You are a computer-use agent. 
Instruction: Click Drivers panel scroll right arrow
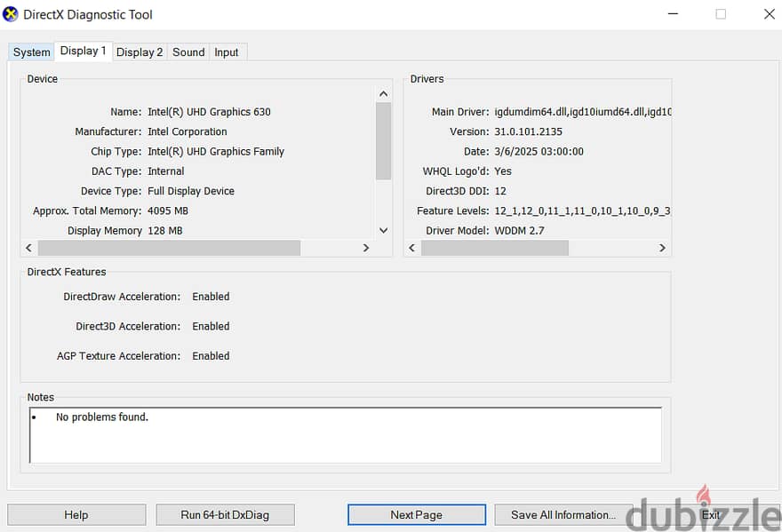coord(662,248)
